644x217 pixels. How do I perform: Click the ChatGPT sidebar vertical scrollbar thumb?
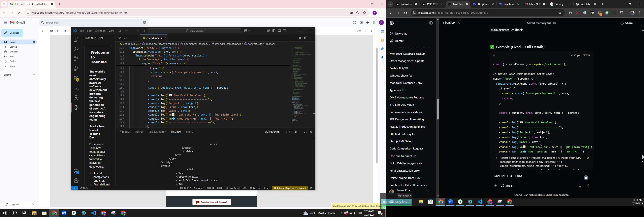tap(438, 109)
